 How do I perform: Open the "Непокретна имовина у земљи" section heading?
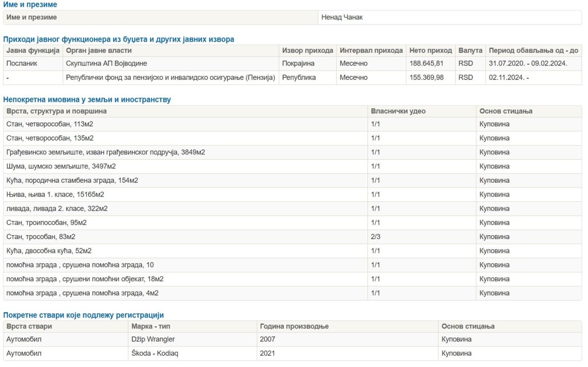[x=87, y=99]
